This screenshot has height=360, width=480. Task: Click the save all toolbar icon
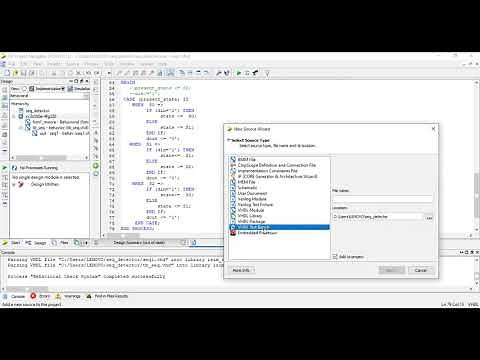(32, 73)
